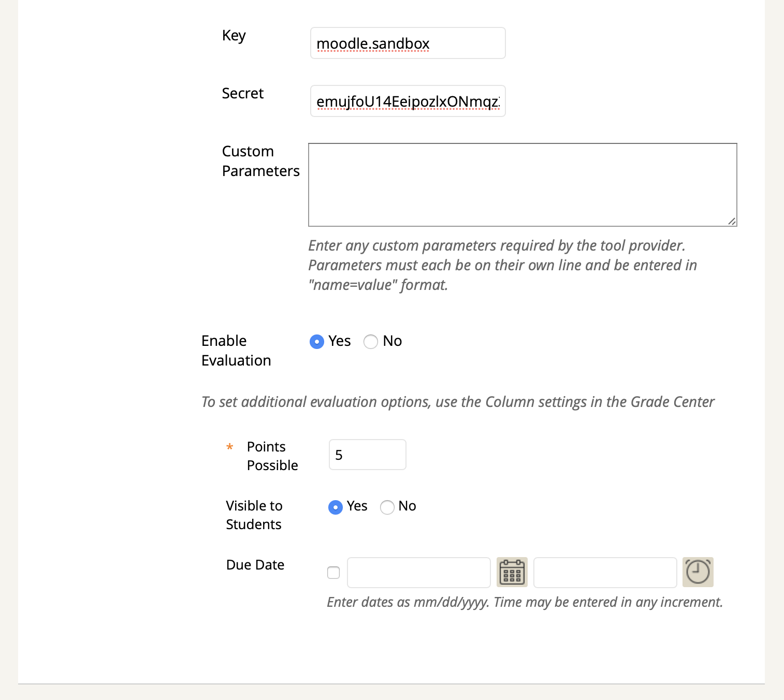
Task: Select Yes for Enable Evaluation
Action: coord(317,342)
